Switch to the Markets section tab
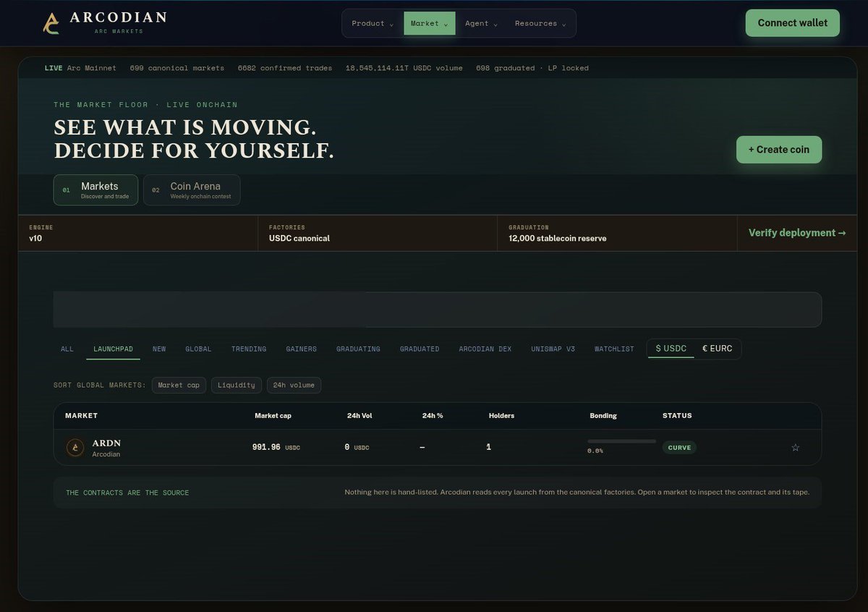868x612 pixels. click(x=95, y=190)
